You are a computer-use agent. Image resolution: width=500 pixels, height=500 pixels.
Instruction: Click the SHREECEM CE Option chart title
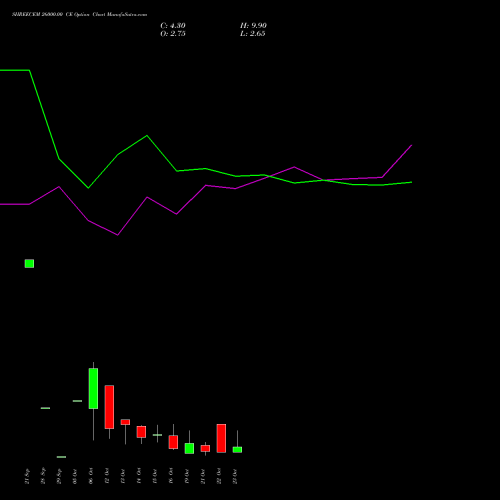79,15
